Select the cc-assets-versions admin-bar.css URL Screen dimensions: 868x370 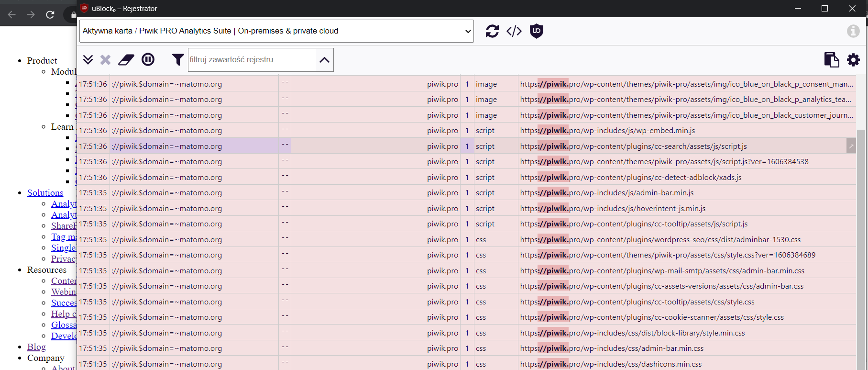(x=662, y=286)
